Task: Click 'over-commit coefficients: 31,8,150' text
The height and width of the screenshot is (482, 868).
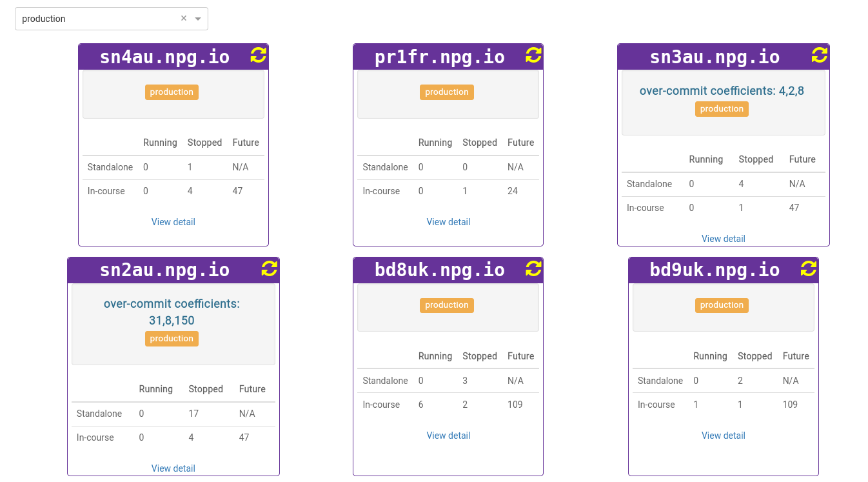Action: click(172, 312)
